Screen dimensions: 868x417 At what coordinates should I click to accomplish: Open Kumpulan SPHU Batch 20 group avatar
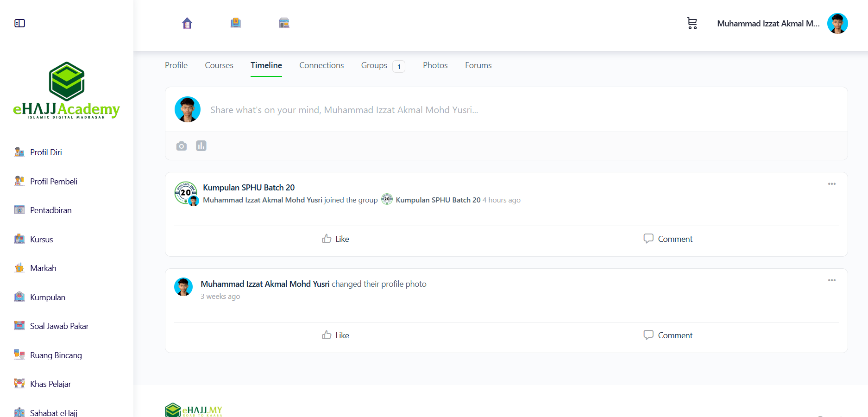click(x=186, y=193)
